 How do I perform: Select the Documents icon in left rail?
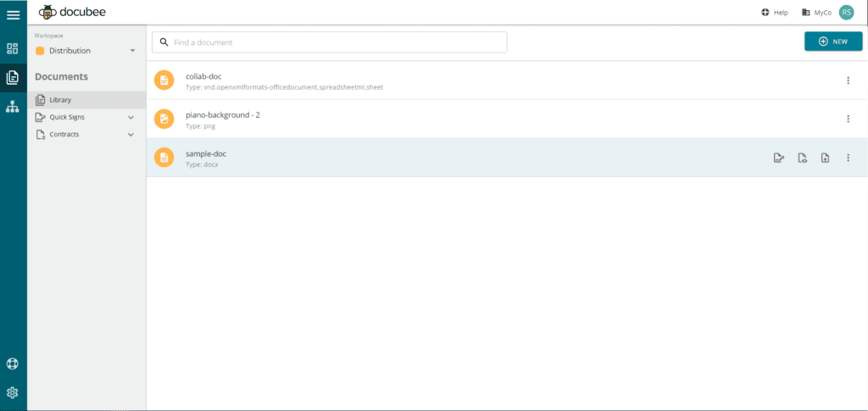(13, 78)
